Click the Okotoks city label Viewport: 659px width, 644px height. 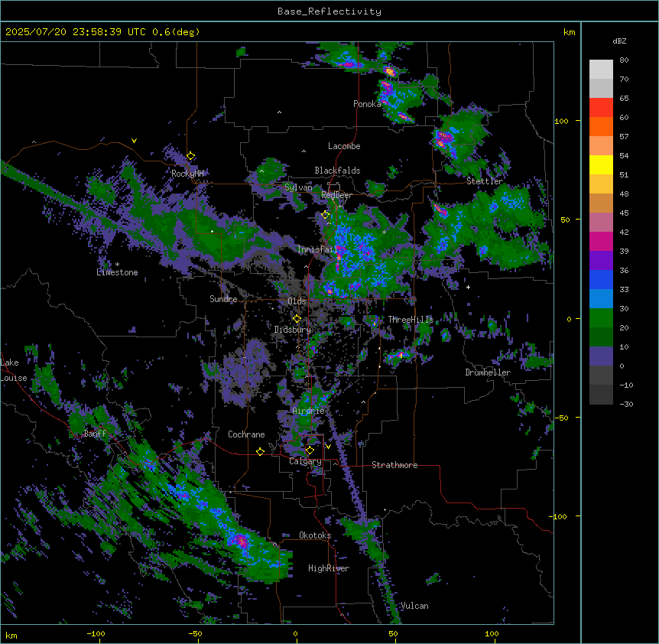click(x=315, y=535)
